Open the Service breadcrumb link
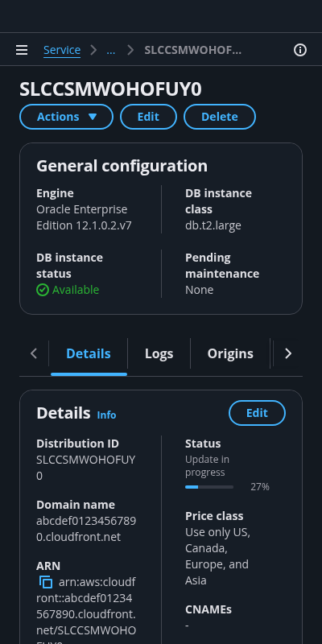The width and height of the screenshot is (322, 644). click(x=62, y=50)
